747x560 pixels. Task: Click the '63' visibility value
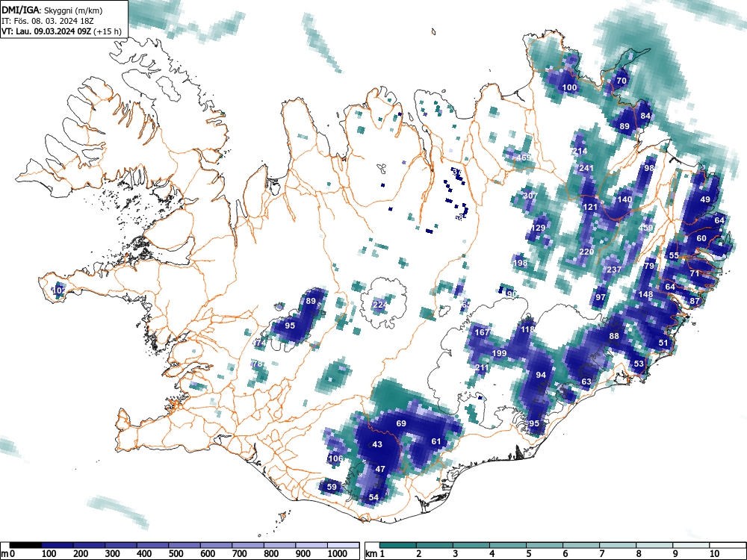tap(586, 382)
